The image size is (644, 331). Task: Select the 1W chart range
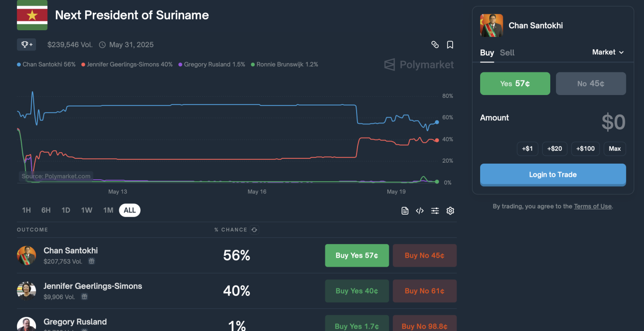pyautogui.click(x=87, y=210)
